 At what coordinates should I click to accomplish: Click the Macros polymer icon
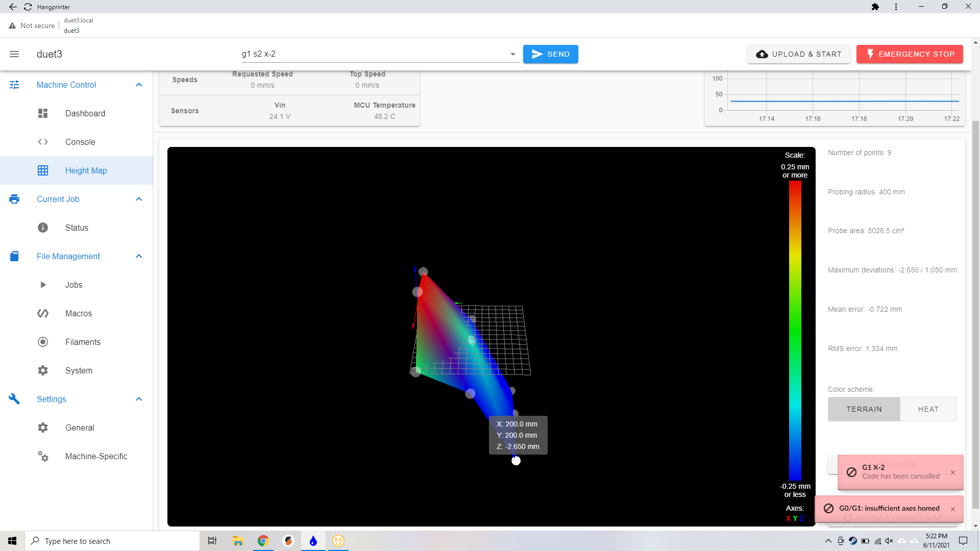(43, 313)
